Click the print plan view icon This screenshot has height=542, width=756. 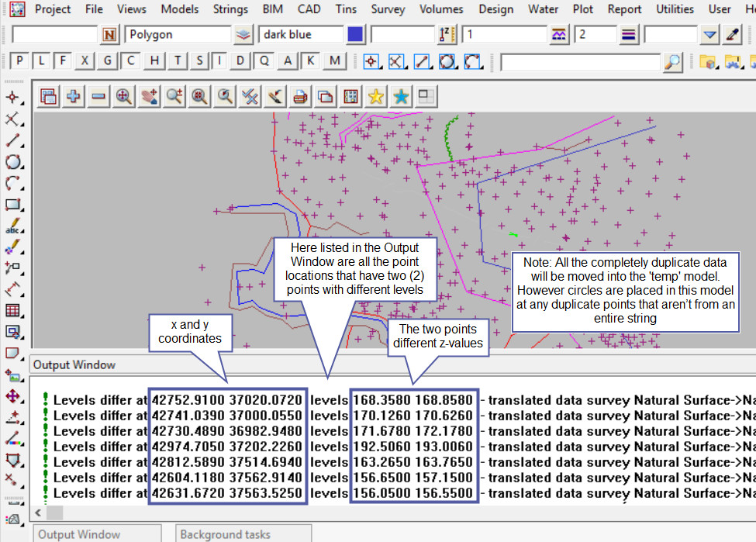301,96
